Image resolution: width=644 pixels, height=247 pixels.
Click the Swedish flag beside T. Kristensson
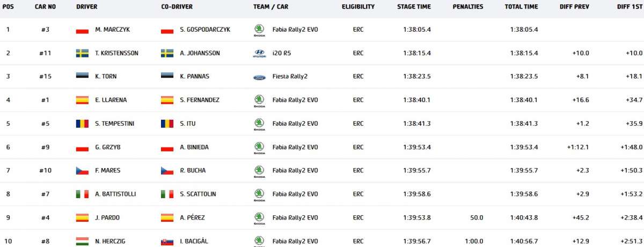(x=82, y=53)
